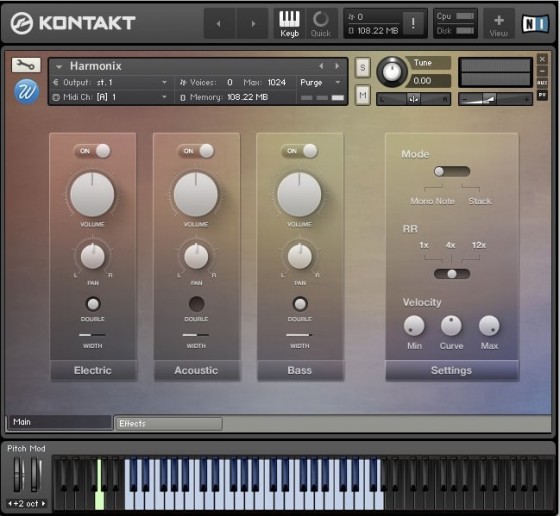Minimize the instrument with the minus button
The height and width of the screenshot is (516, 560).
pos(542,71)
